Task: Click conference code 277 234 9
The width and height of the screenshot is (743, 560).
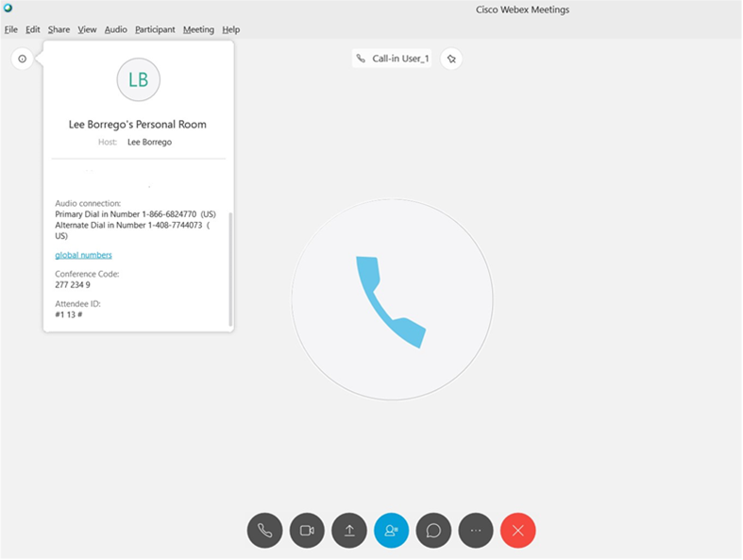Action: pos(73,285)
